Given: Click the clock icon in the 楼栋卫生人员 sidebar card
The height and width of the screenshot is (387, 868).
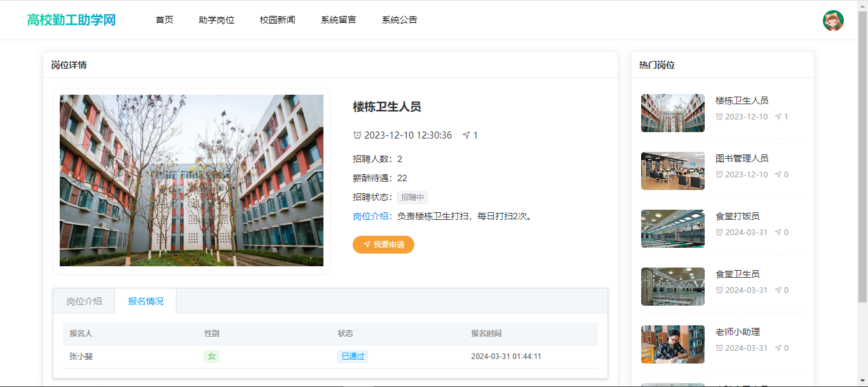Looking at the screenshot, I should coord(719,116).
